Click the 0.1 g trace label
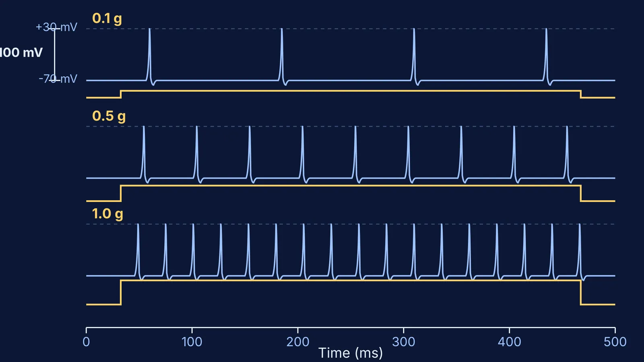Screen dimensions: 644x362 (107, 19)
